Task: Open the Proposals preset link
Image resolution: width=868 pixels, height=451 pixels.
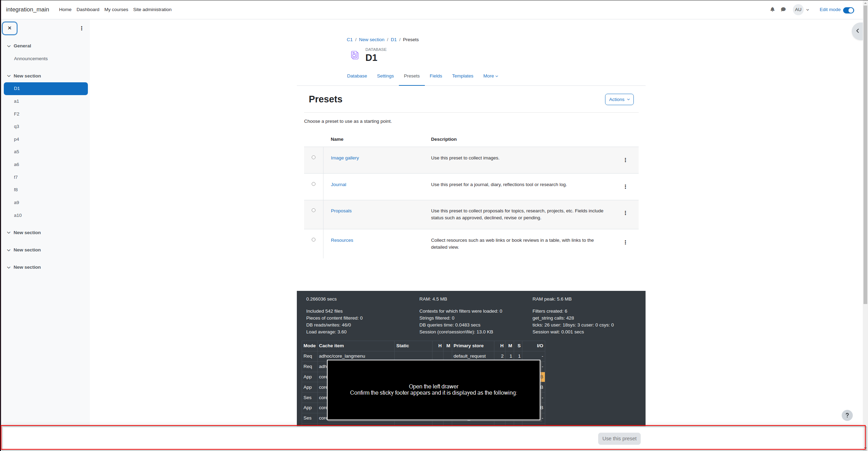Action: pyautogui.click(x=341, y=211)
